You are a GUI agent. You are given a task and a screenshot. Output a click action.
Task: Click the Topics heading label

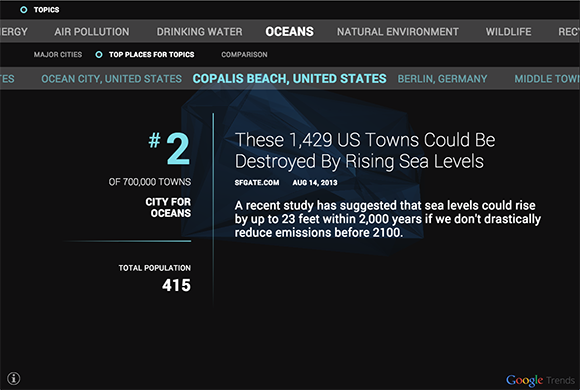(46, 10)
